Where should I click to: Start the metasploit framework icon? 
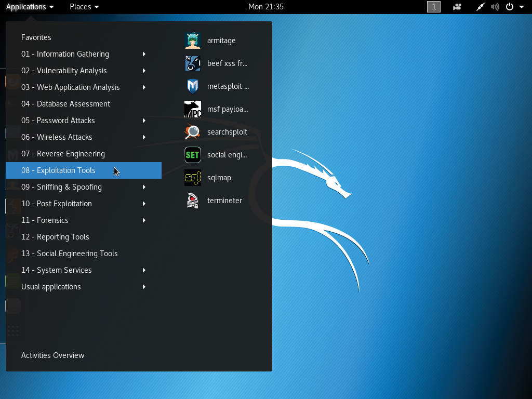coord(193,86)
